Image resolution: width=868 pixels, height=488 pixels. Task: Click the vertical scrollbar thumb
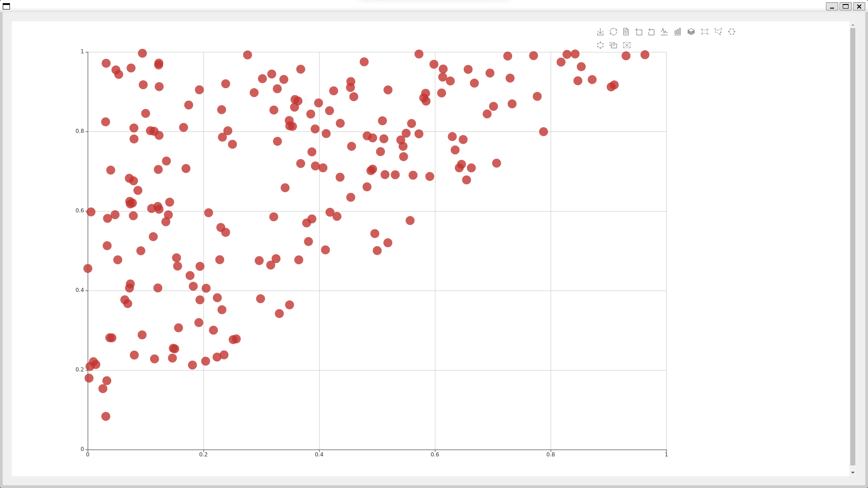tap(853, 246)
